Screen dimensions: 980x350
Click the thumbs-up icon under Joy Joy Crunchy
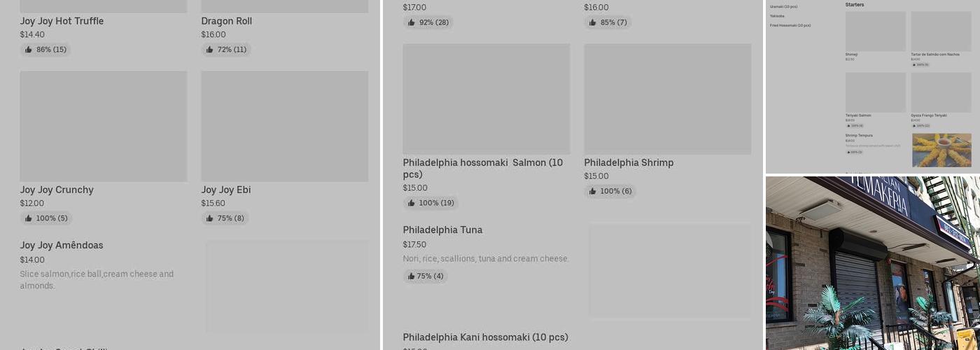tap(29, 218)
